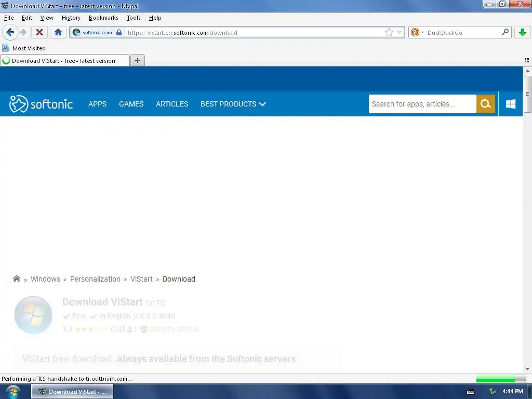The height and width of the screenshot is (399, 532).
Task: Open the Edit menu
Action: pyautogui.click(x=27, y=18)
